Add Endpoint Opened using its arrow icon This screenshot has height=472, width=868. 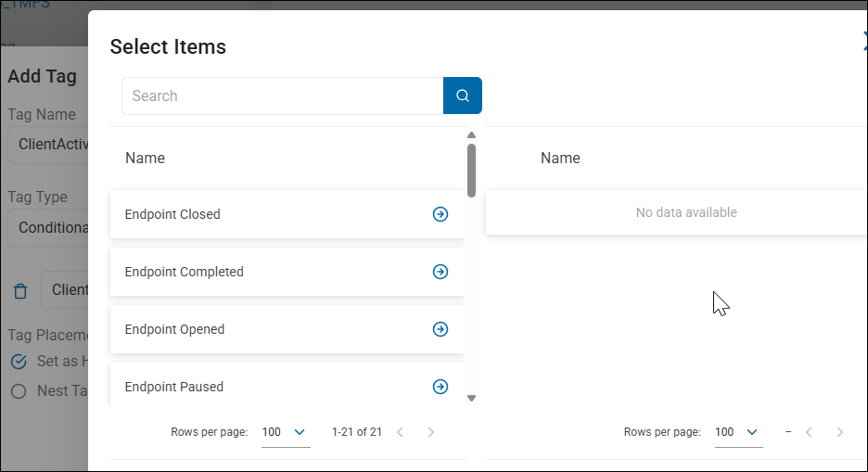(x=440, y=329)
